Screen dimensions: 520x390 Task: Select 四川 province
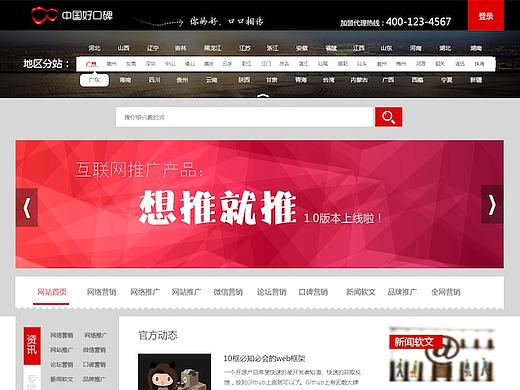tap(154, 80)
